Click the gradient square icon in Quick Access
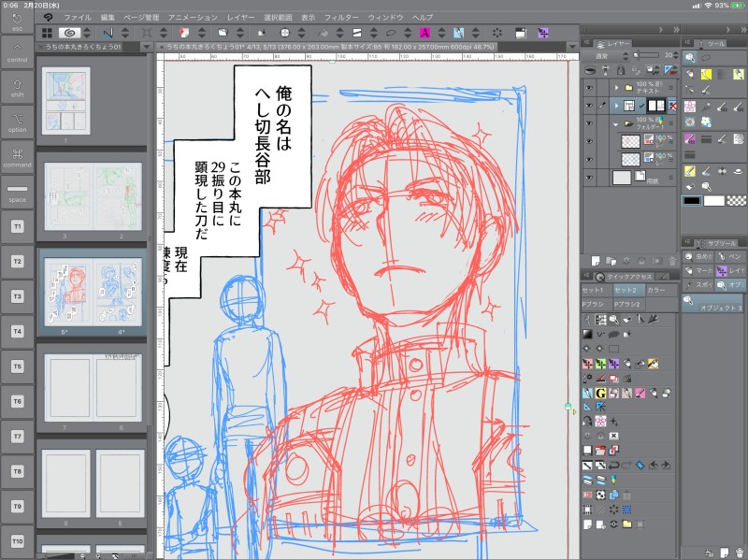 [587, 334]
